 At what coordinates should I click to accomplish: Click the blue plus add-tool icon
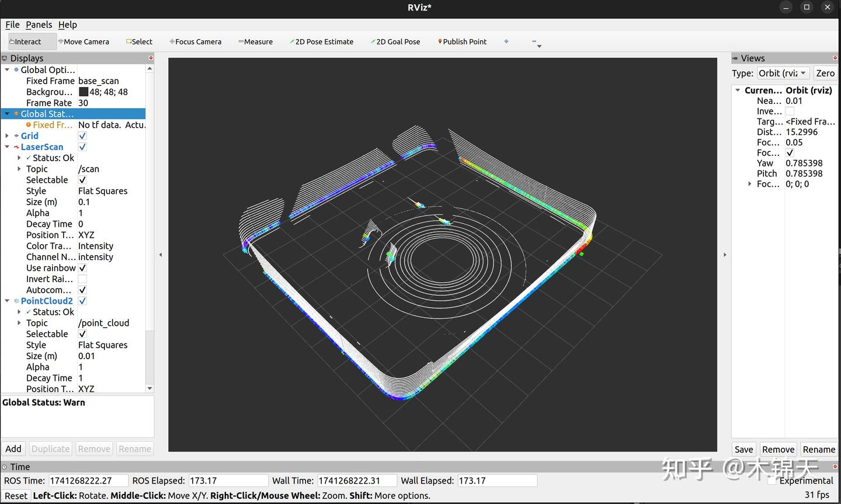coord(506,41)
